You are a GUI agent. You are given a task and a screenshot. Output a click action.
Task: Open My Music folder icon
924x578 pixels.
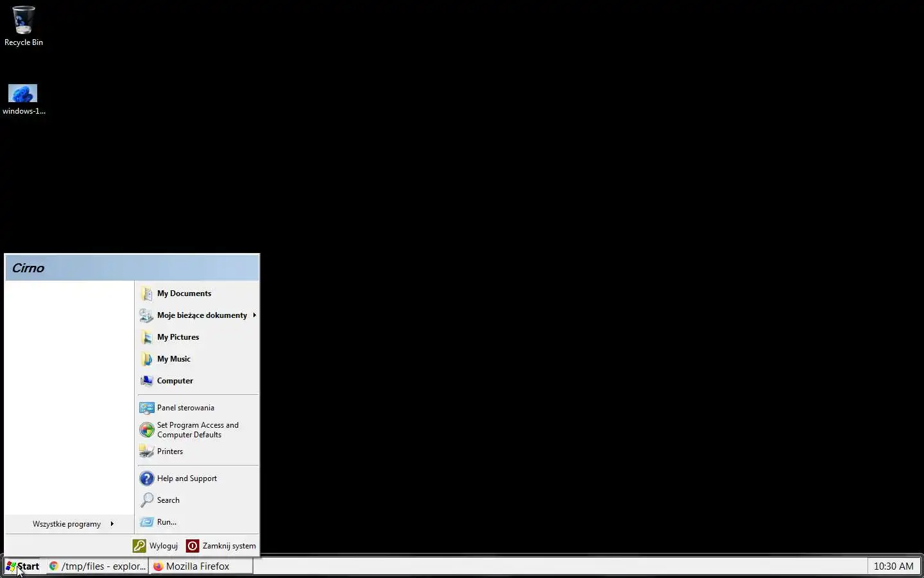pos(146,359)
